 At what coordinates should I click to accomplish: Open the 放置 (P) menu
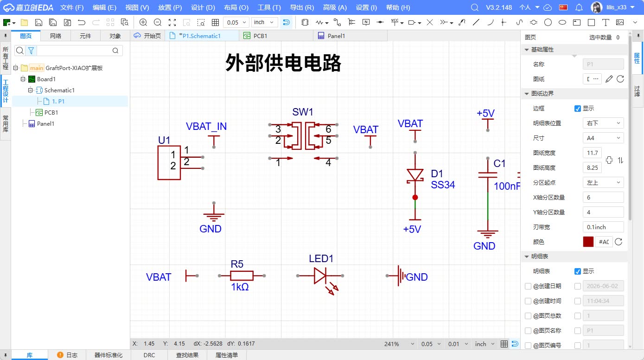click(170, 7)
